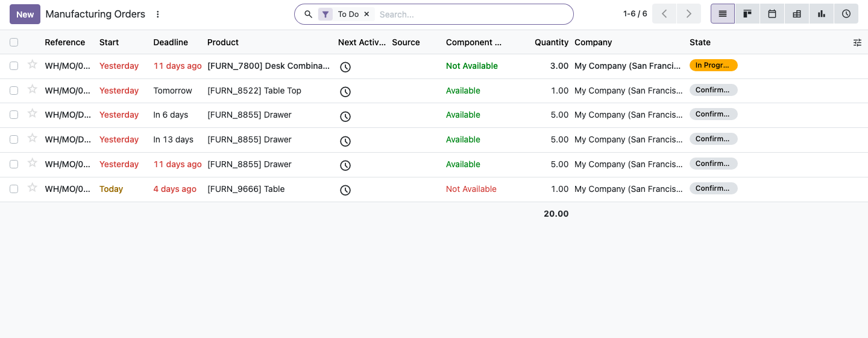Select the checkbox for FURN_9666 Table row

click(14, 189)
